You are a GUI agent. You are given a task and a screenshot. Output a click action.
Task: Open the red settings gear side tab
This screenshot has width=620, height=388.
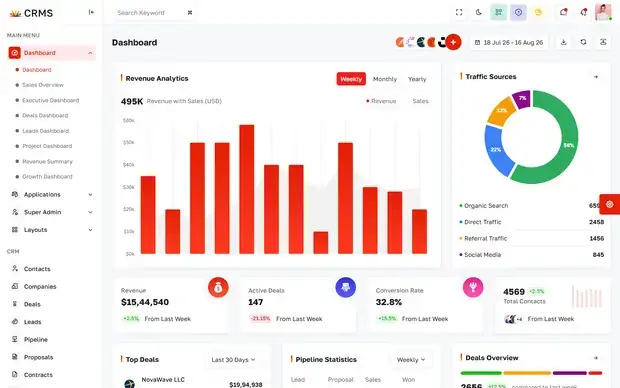(609, 204)
